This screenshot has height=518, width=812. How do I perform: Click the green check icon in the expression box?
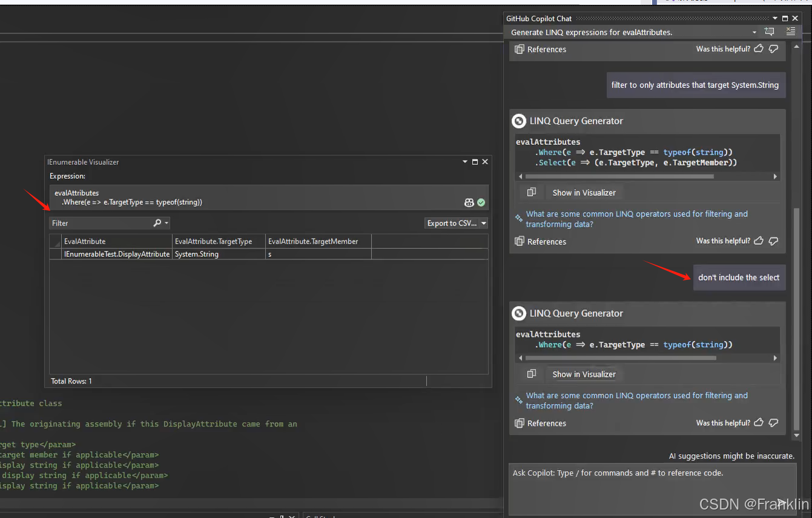pyautogui.click(x=481, y=202)
